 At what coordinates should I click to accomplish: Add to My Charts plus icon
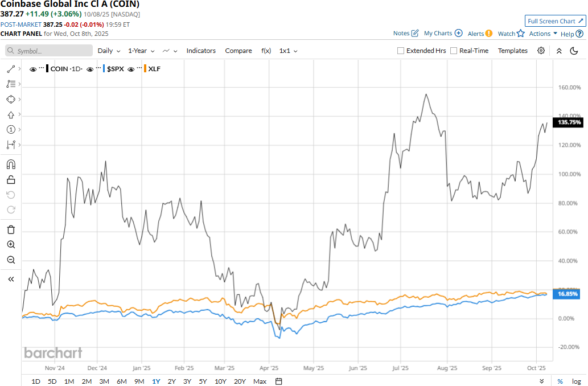coord(458,33)
